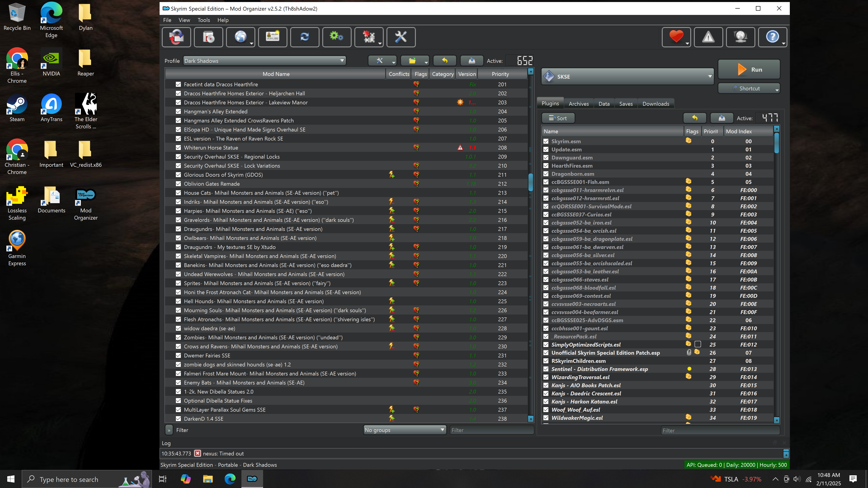
Task: Open Mod Organizer in the taskbar
Action: click(252, 479)
